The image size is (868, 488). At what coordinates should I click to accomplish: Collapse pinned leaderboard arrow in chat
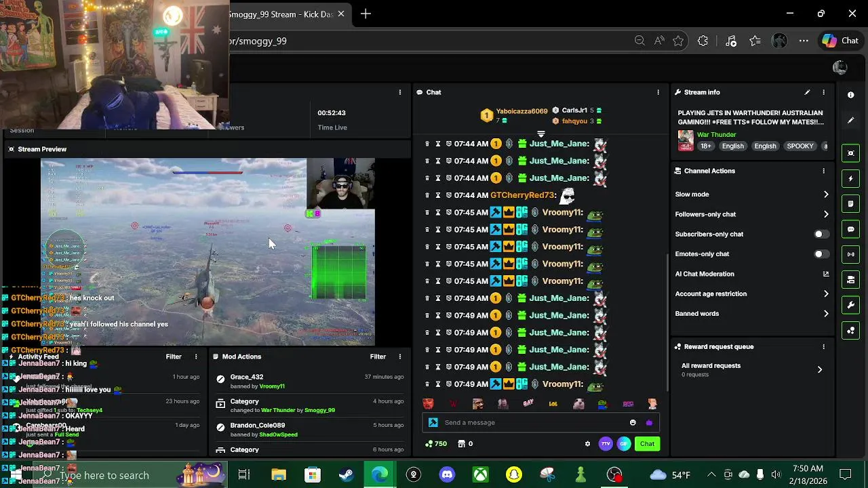click(540, 134)
